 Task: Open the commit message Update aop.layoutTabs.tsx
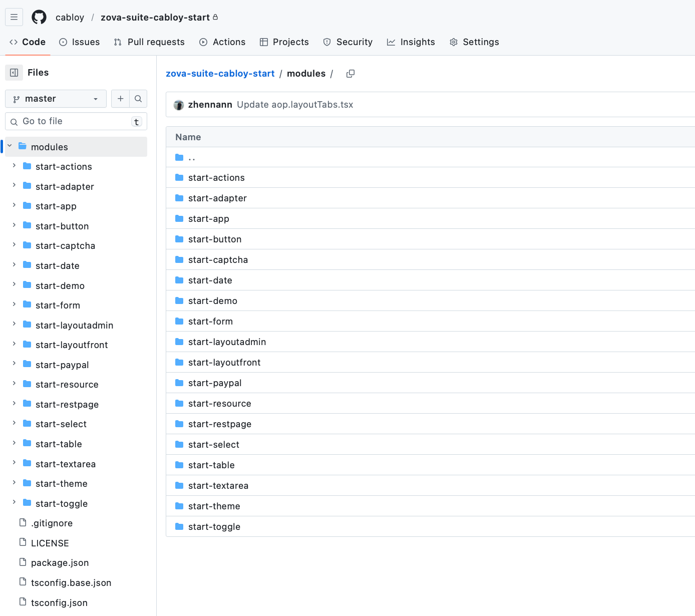pyautogui.click(x=295, y=105)
